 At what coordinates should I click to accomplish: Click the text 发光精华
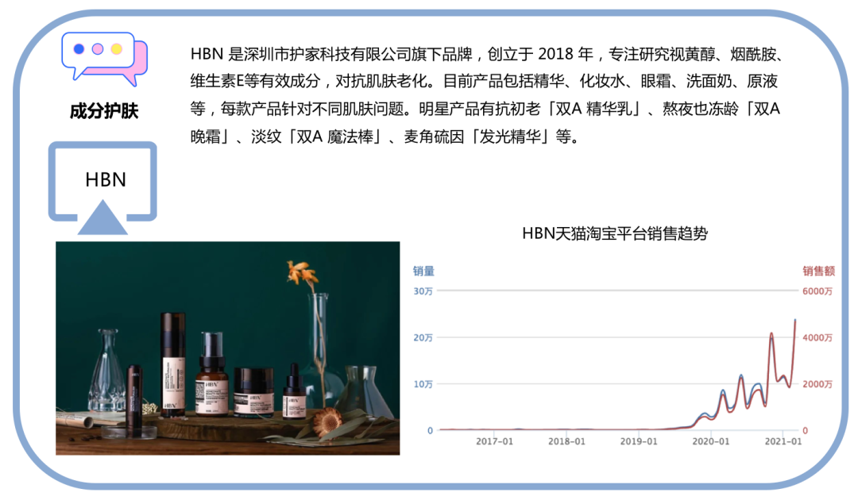510,136
